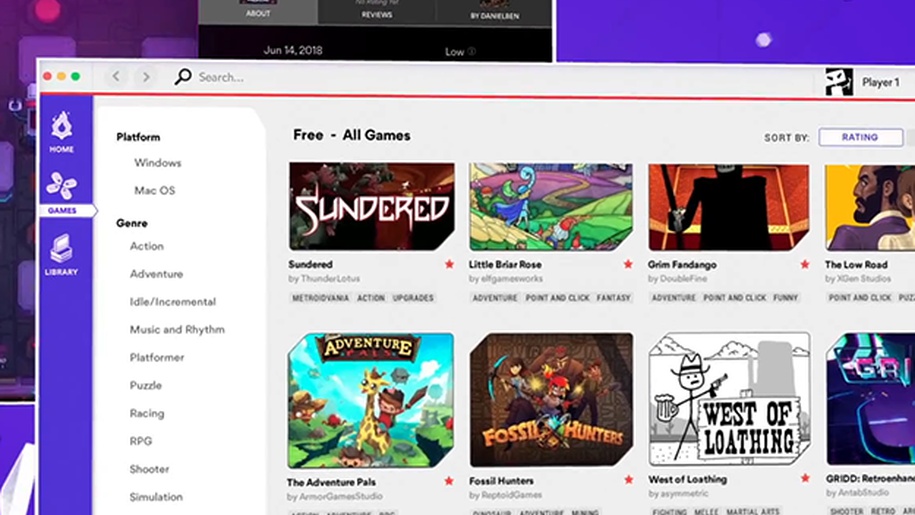Open the Sundered game thumbnail
Viewport: 915px width, 515px height.
click(x=372, y=206)
